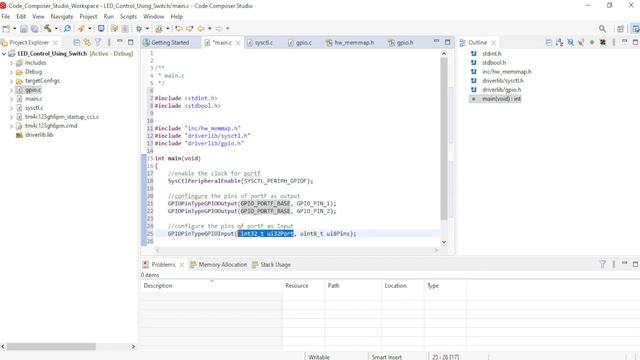
Task: Select sysctl.c in Project Explorer
Action: click(x=34, y=108)
